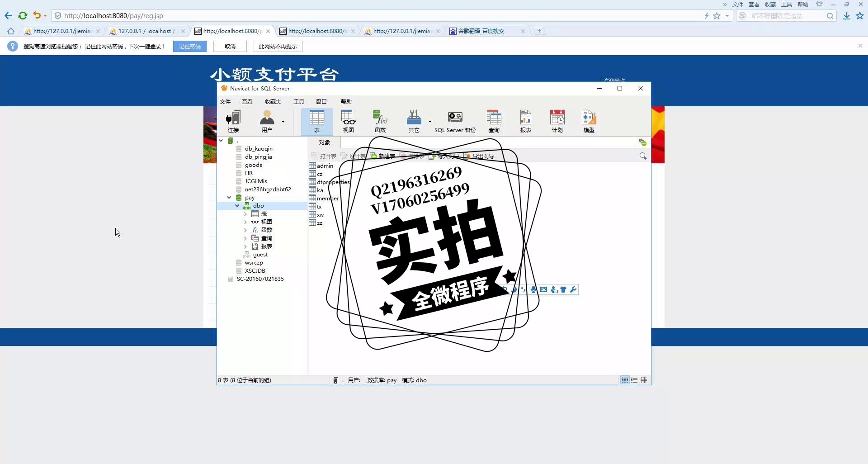Select the cz table
Viewport: 868px width, 464px height.
316,174
